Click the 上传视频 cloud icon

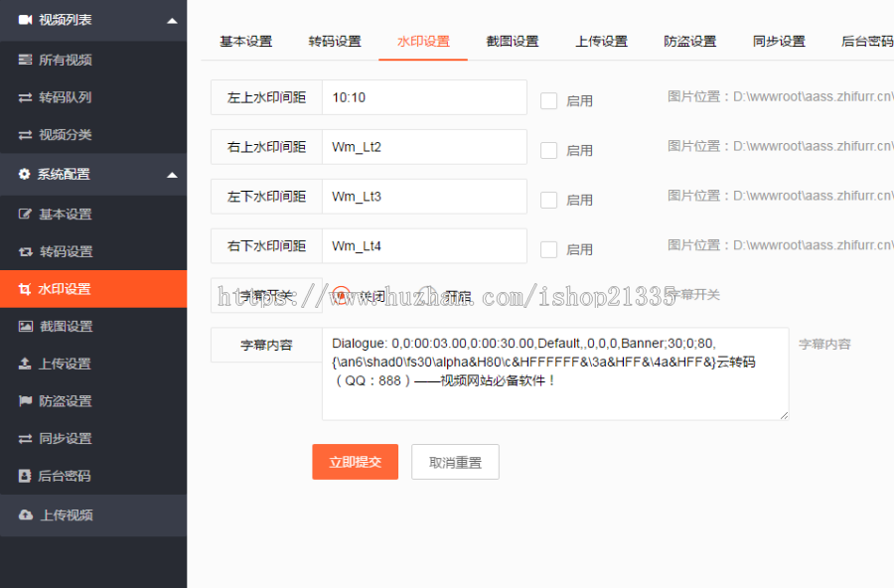(25, 515)
